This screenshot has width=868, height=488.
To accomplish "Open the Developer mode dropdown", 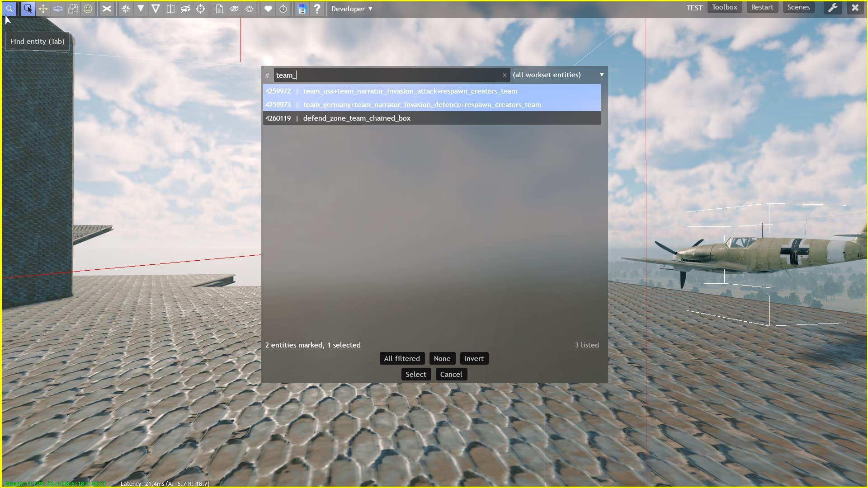I will click(352, 9).
